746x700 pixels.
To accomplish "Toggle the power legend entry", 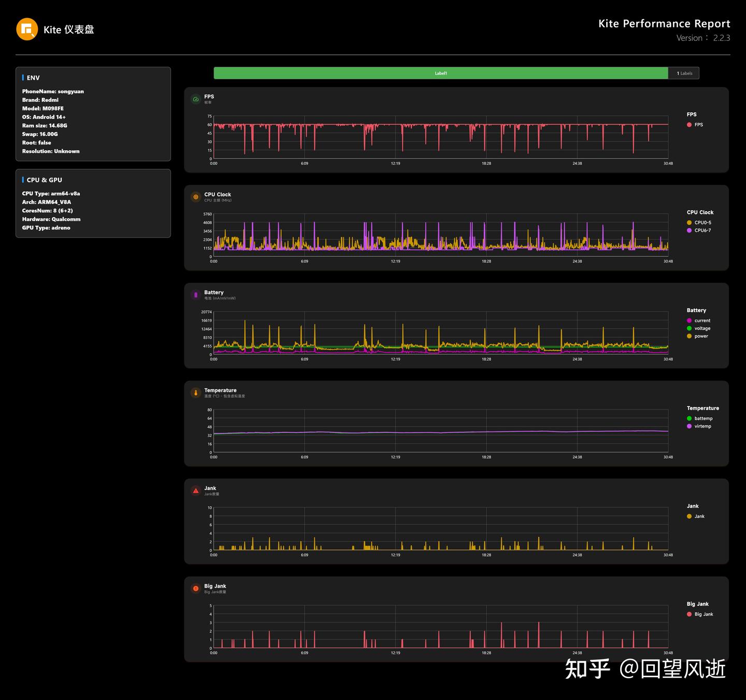I will [697, 336].
